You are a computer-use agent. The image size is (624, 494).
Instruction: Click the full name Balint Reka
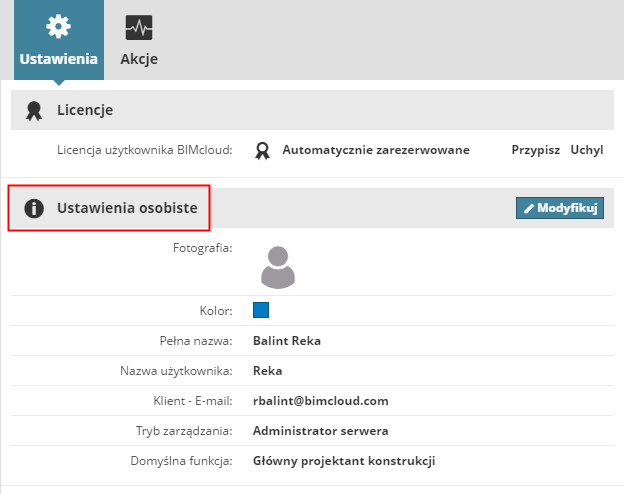tap(288, 340)
